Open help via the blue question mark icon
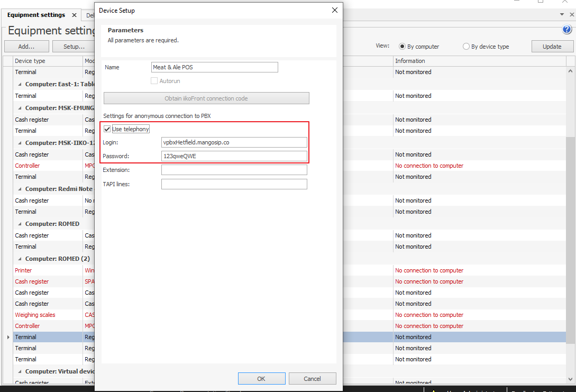 coord(567,30)
